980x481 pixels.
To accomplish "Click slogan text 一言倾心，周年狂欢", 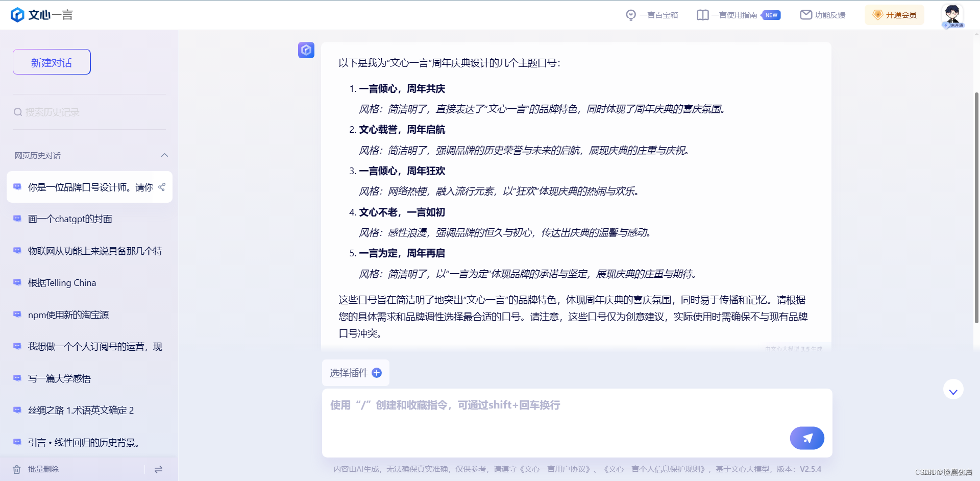I will [x=402, y=171].
